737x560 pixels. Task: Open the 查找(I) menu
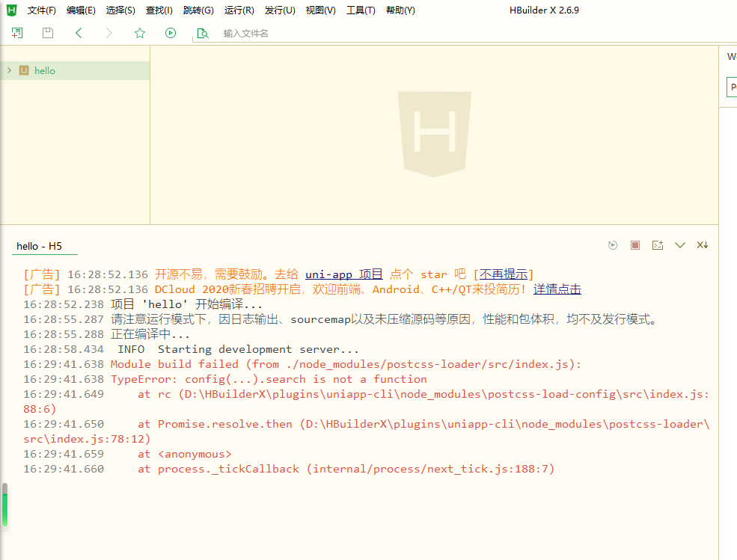pos(159,10)
